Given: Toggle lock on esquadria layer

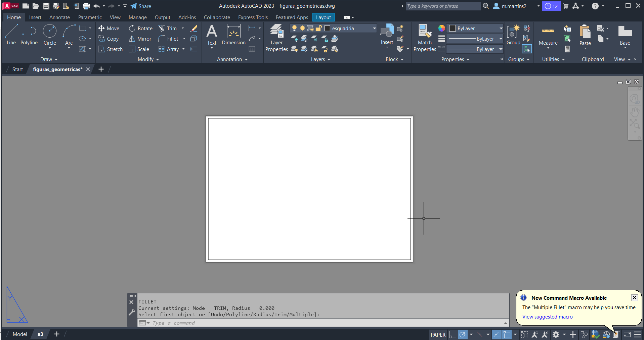Looking at the screenshot, I should click(319, 29).
